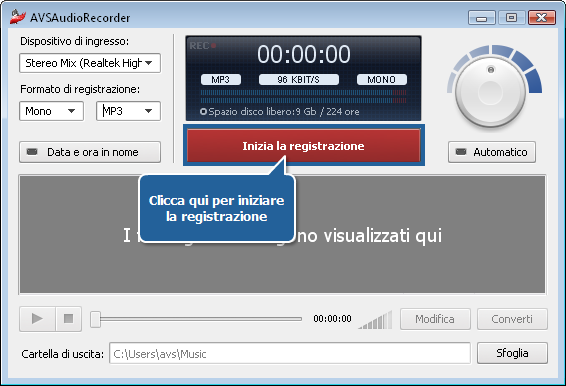The width and height of the screenshot is (566, 386).
Task: Click the Modifica button
Action: [x=435, y=319]
